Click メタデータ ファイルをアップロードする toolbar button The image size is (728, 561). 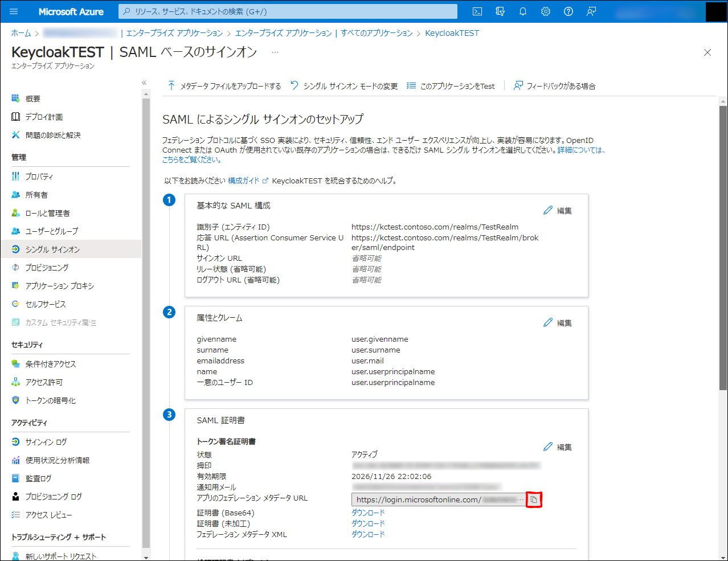[x=224, y=86]
